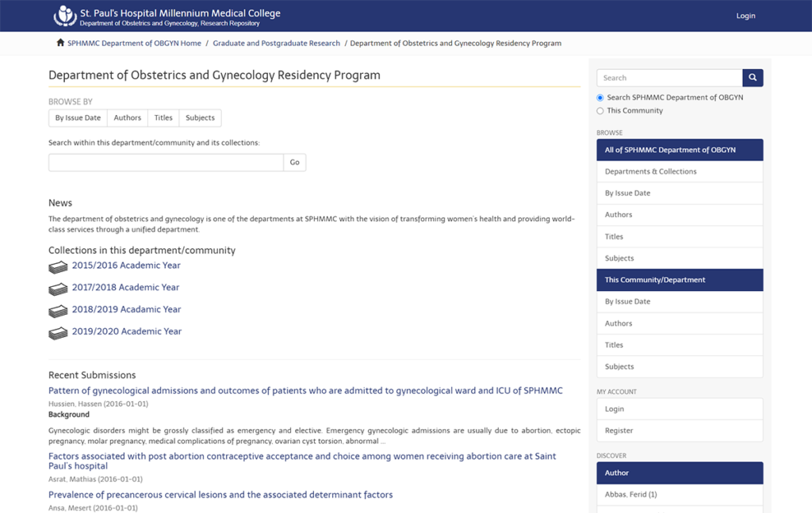Open the 2019/2020 Academic Year collection

[127, 331]
